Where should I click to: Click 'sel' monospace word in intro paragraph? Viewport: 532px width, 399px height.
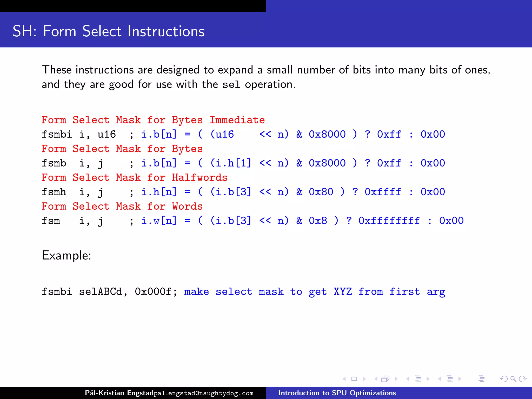pos(231,85)
